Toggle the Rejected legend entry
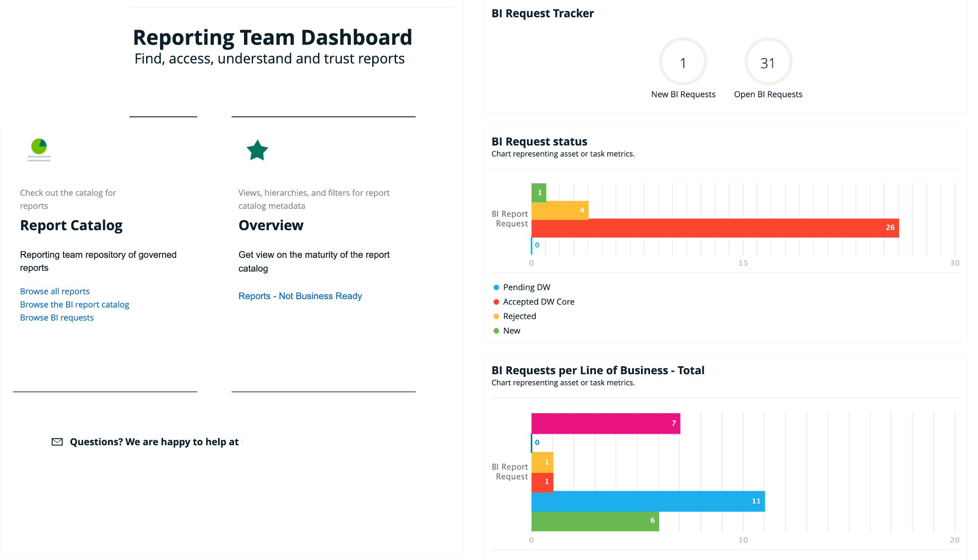Viewport: 978px width, 560px height. pyautogui.click(x=514, y=316)
